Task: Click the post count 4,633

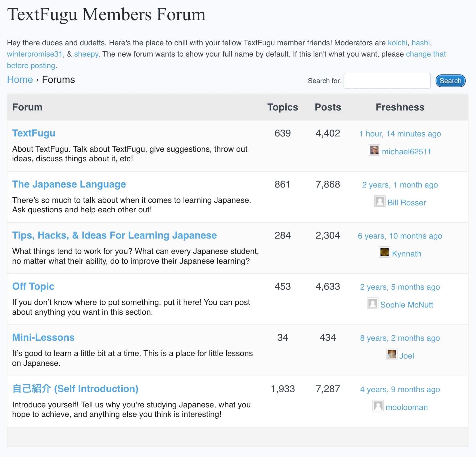Action: 328,286
